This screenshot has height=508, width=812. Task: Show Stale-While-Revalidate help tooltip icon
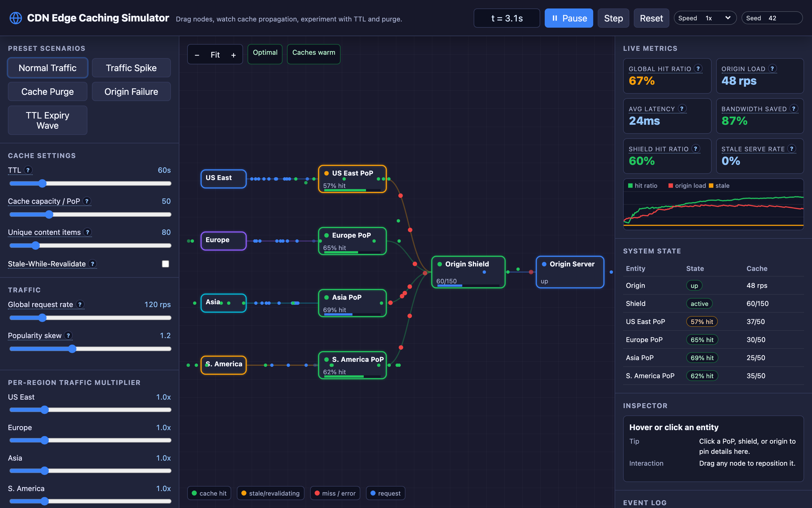[x=92, y=264]
